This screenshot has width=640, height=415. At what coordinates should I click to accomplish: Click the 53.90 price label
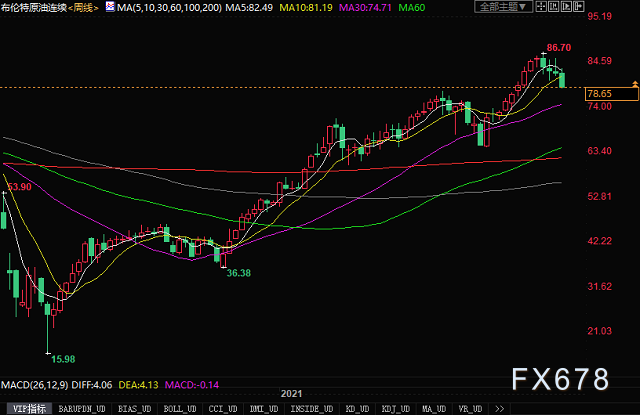(x=20, y=187)
